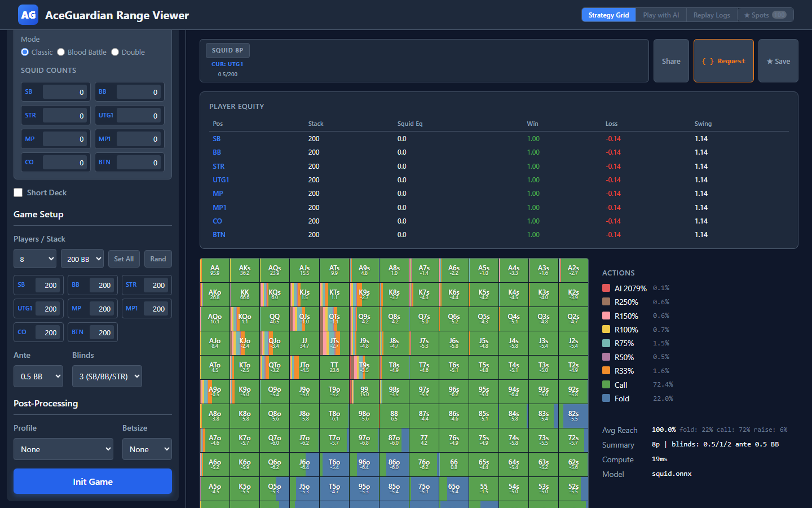Viewport: 812px width, 508px height.
Task: Enable the Short Deck checkbox
Action: click(17, 192)
